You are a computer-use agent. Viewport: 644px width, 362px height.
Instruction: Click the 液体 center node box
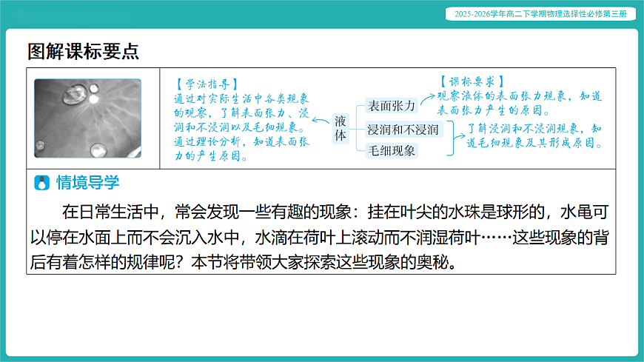point(341,129)
